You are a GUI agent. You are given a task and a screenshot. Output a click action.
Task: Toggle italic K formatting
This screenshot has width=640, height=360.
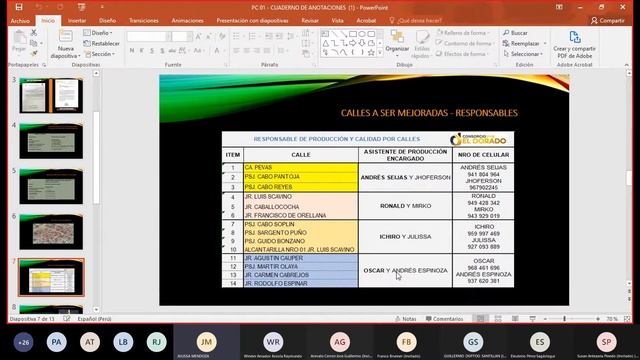(142, 51)
